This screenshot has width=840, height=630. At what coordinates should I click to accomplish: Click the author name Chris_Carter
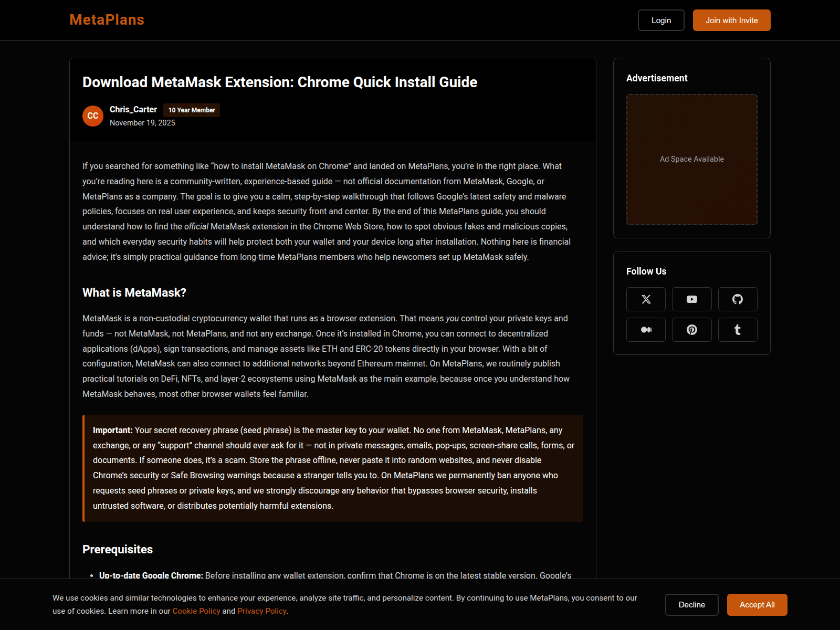pos(133,110)
